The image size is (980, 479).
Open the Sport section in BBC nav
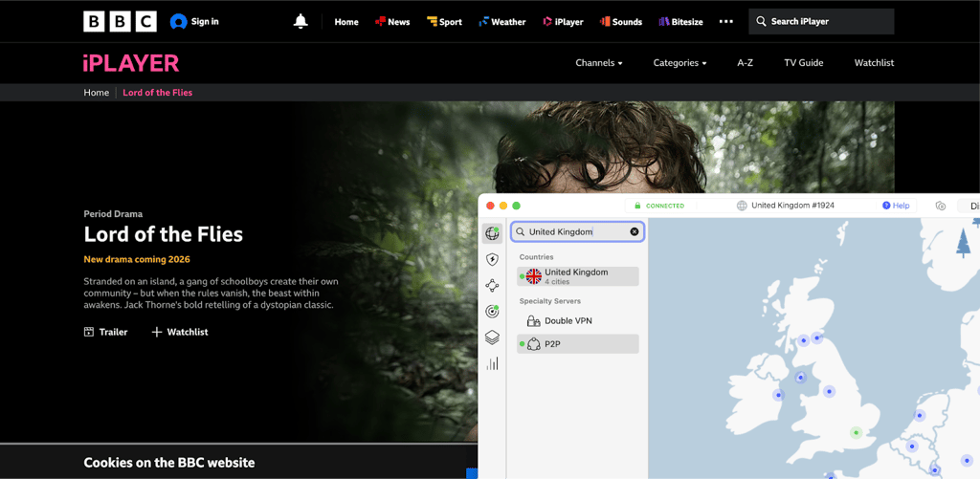[x=444, y=22]
